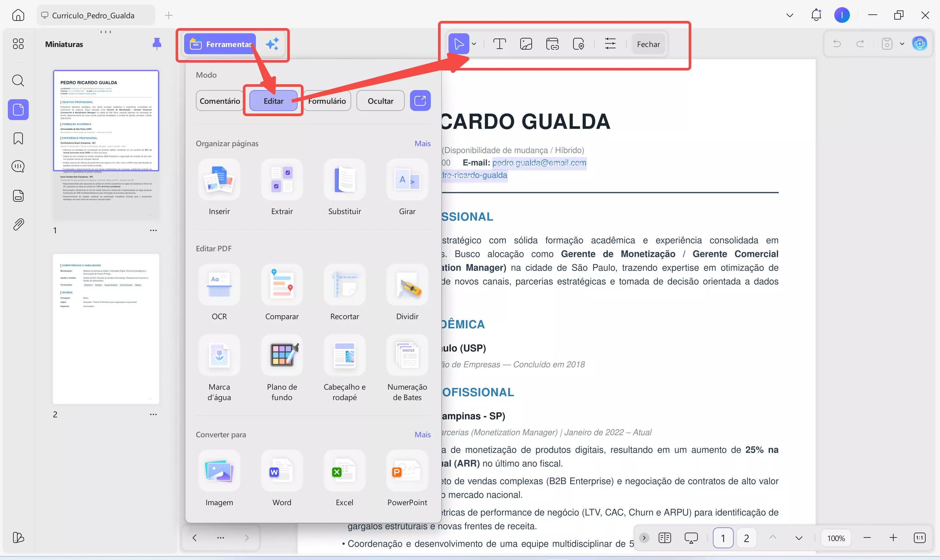Viewport: 940px width, 560px height.
Task: Show more Organizar páginas options via Mais
Action: 422,143
